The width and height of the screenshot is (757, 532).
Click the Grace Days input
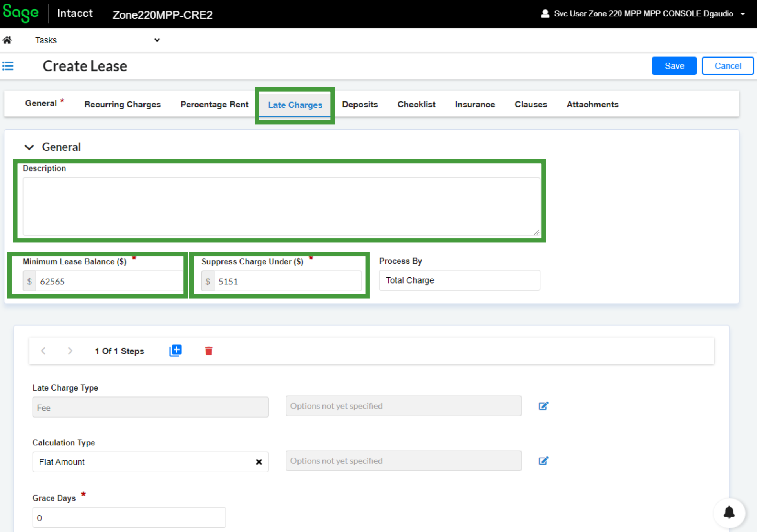pos(129,518)
